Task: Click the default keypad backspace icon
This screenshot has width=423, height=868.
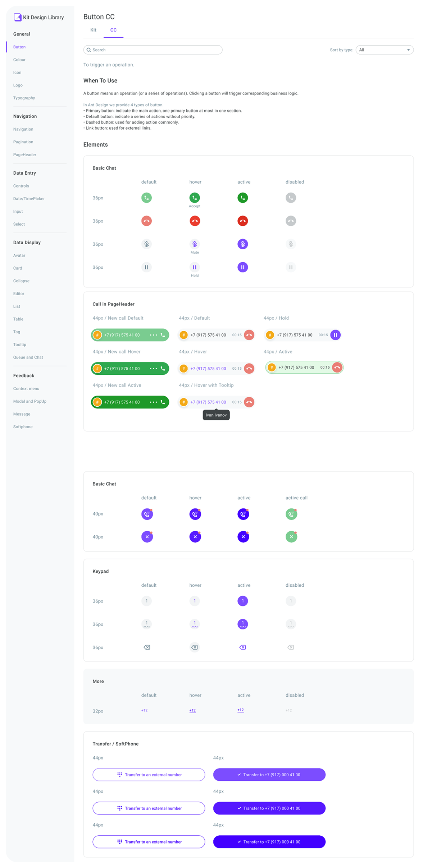Action: (147, 647)
